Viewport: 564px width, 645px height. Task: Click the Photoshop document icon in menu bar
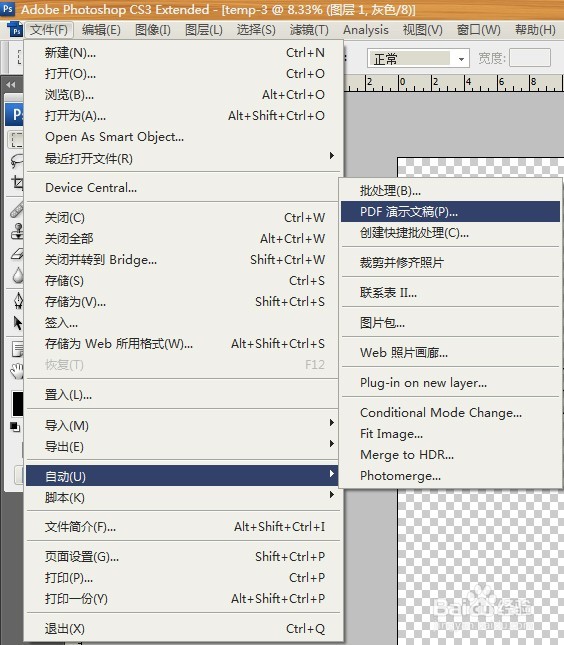point(15,30)
